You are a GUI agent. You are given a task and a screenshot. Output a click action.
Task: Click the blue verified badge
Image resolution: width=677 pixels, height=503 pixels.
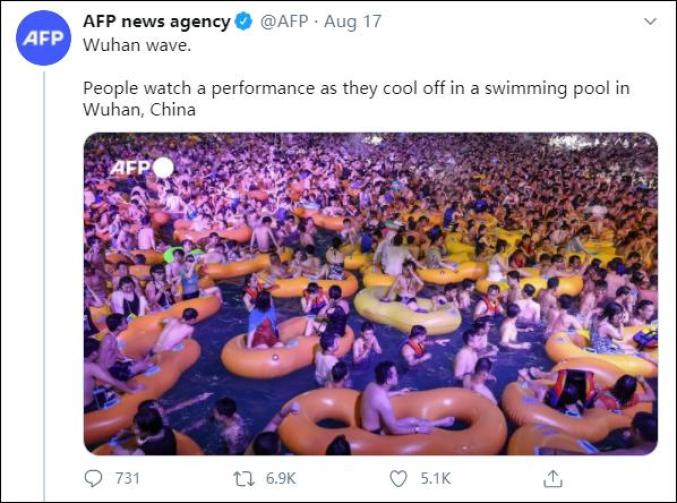coord(242,22)
